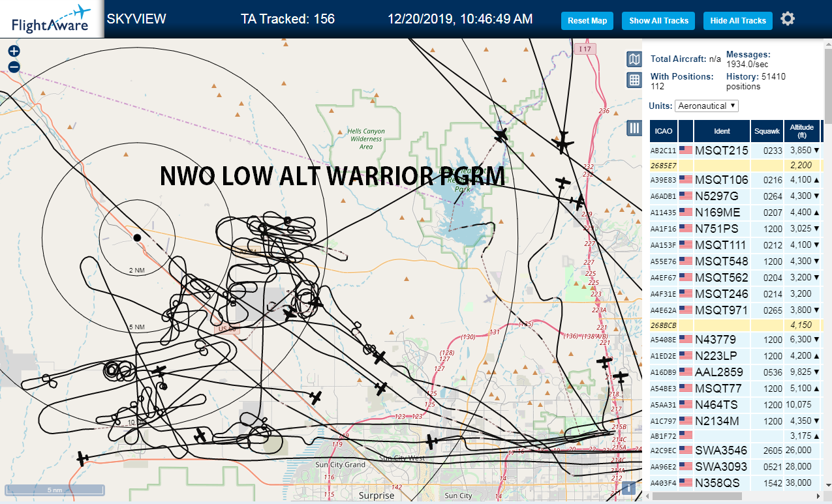832x504 pixels.
Task: Select the N2134M aircraft row
Action: pos(735,421)
